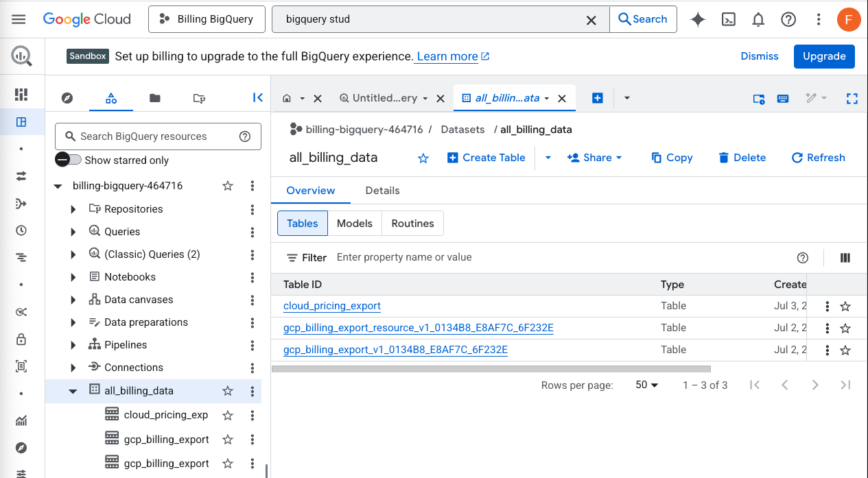
Task: Open the Learn more link
Action: coord(452,56)
